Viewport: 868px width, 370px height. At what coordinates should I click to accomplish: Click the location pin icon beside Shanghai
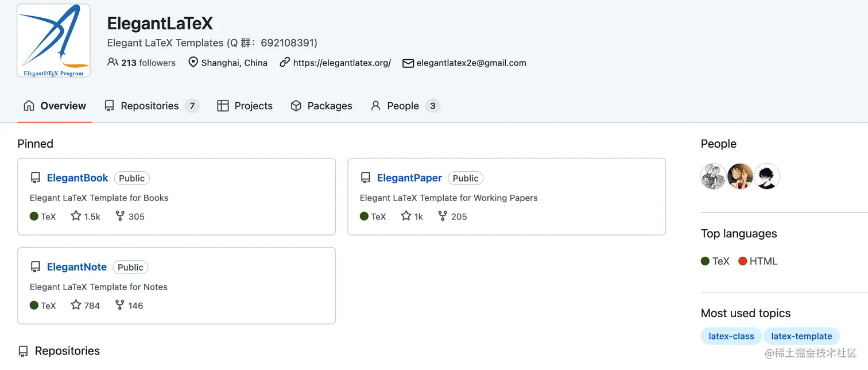tap(193, 63)
